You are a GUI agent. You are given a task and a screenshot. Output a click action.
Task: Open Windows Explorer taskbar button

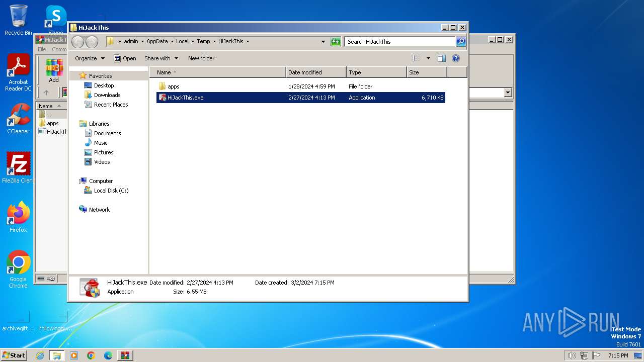click(x=56, y=355)
